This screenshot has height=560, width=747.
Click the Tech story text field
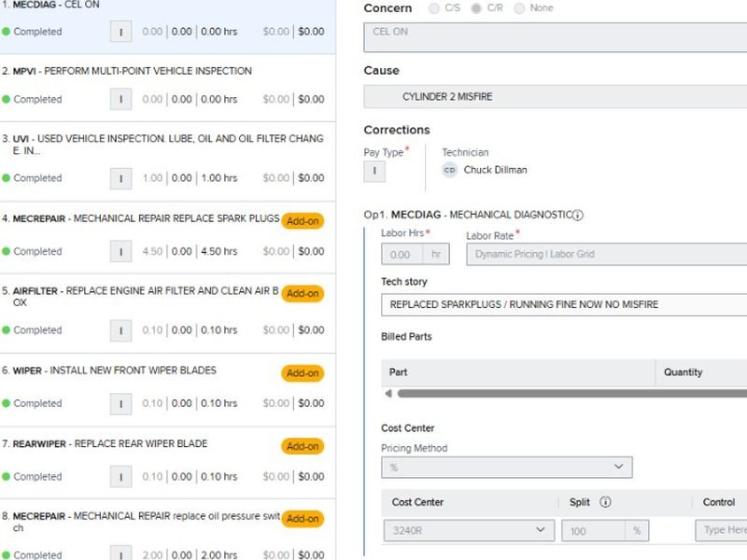564,305
